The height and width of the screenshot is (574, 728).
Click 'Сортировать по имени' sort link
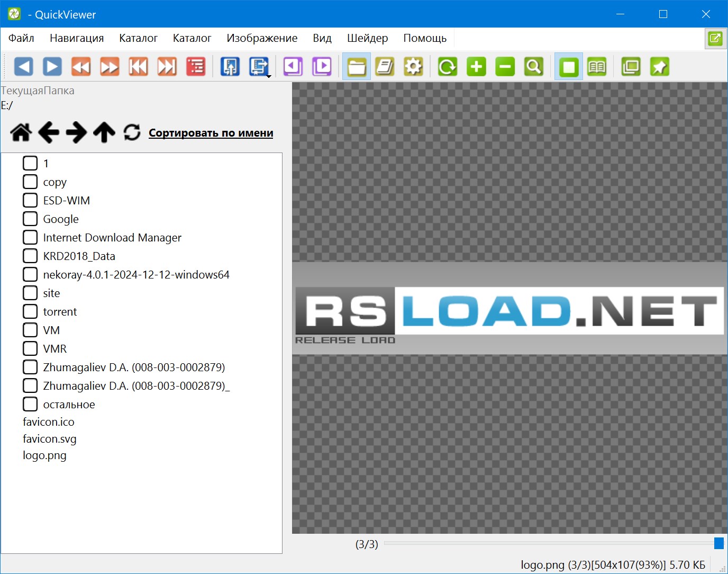pos(211,133)
